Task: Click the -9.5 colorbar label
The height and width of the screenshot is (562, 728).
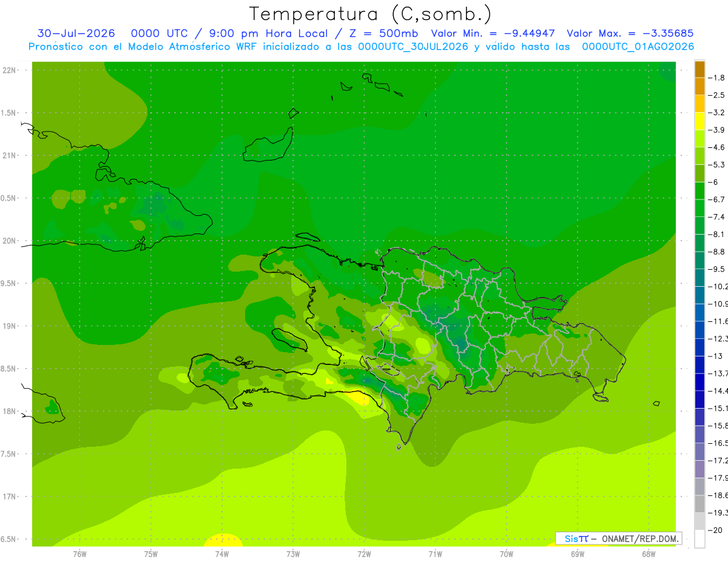Action: (716, 269)
